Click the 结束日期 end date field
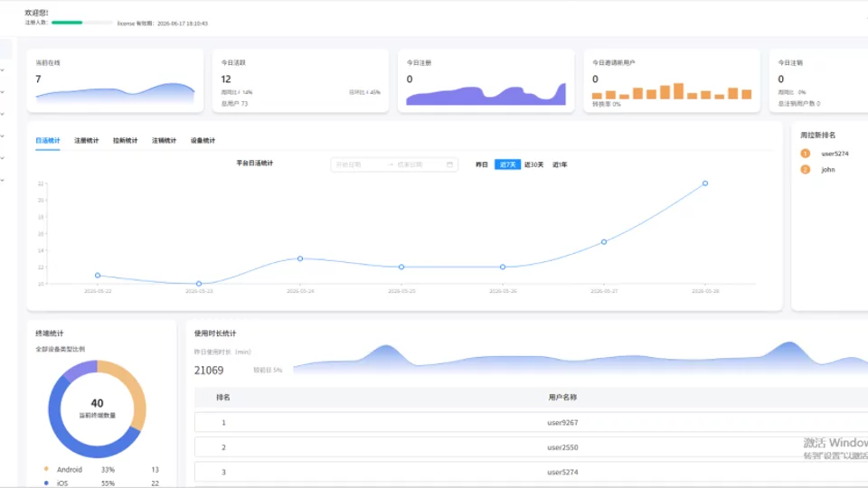The height and width of the screenshot is (488, 868). click(x=418, y=164)
